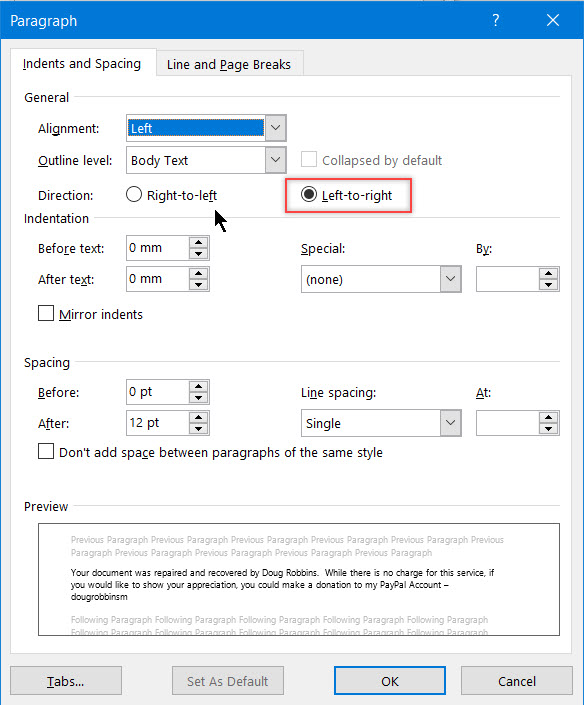Enable the Mirror indents checkbox
This screenshot has width=584, height=705.
pos(46,313)
